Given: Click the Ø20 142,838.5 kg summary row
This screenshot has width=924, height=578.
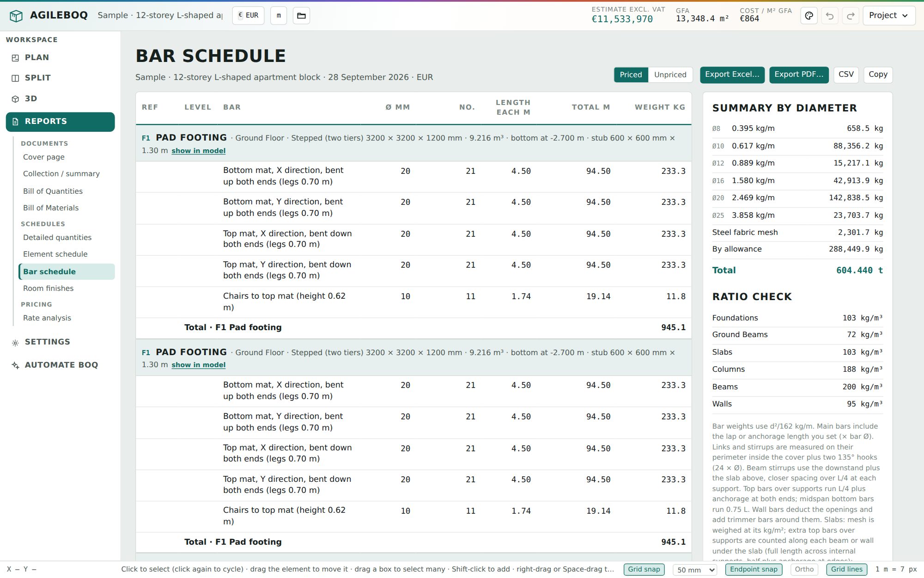Looking at the screenshot, I should 797,198.
